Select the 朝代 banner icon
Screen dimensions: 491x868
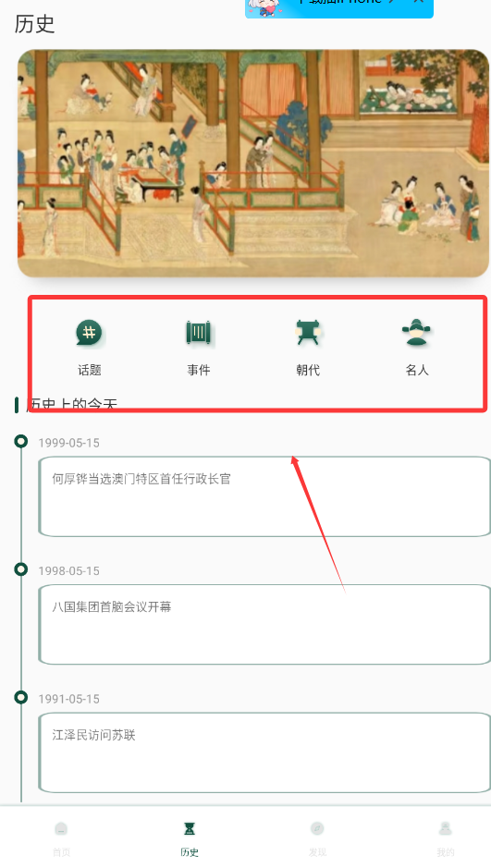click(x=308, y=333)
